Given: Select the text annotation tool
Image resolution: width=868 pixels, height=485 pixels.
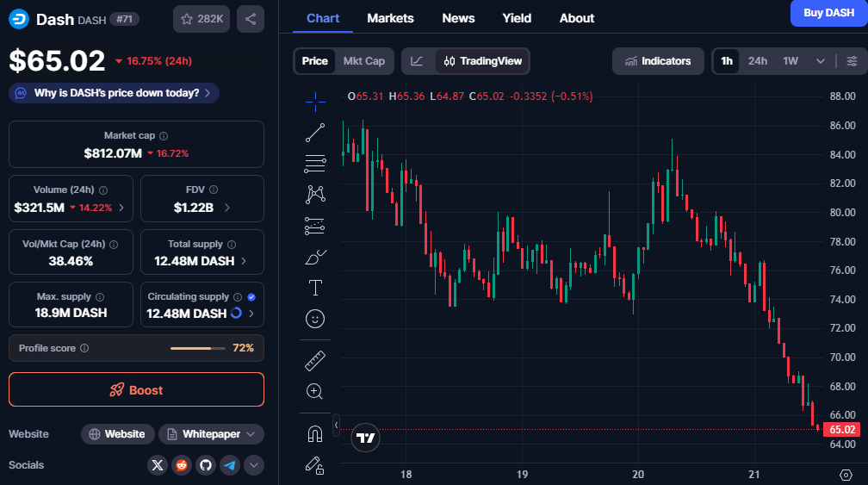Looking at the screenshot, I should pos(315,288).
